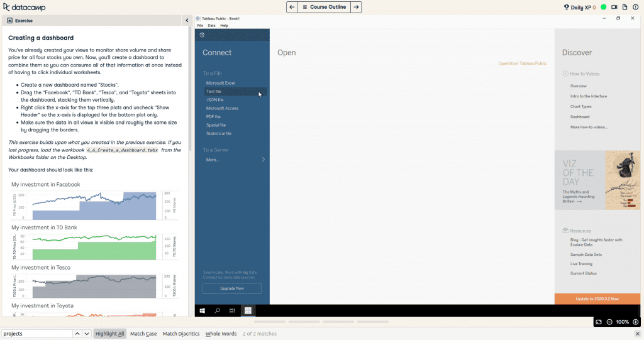Viewport: 644px width, 340px height.
Task: Go to next find match
Action: [x=87, y=334]
